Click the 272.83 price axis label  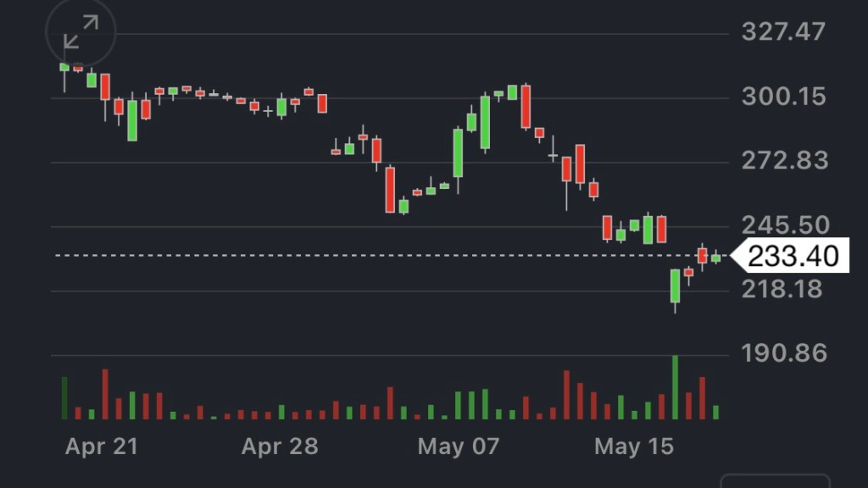point(783,160)
